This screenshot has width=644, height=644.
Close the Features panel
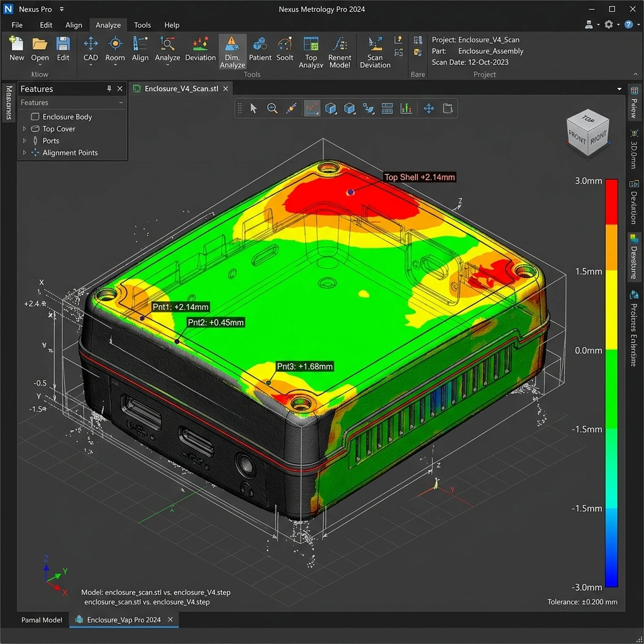click(120, 89)
